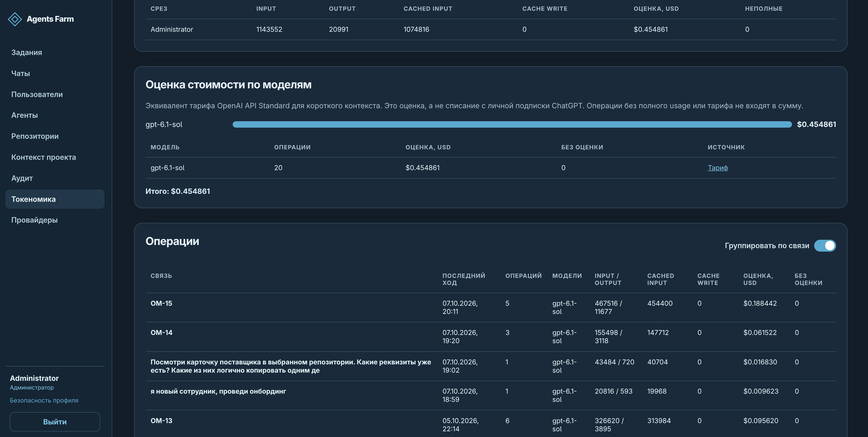Click the gpt-6.1-sol cost progress bar
This screenshot has height=437, width=868.
click(x=512, y=124)
